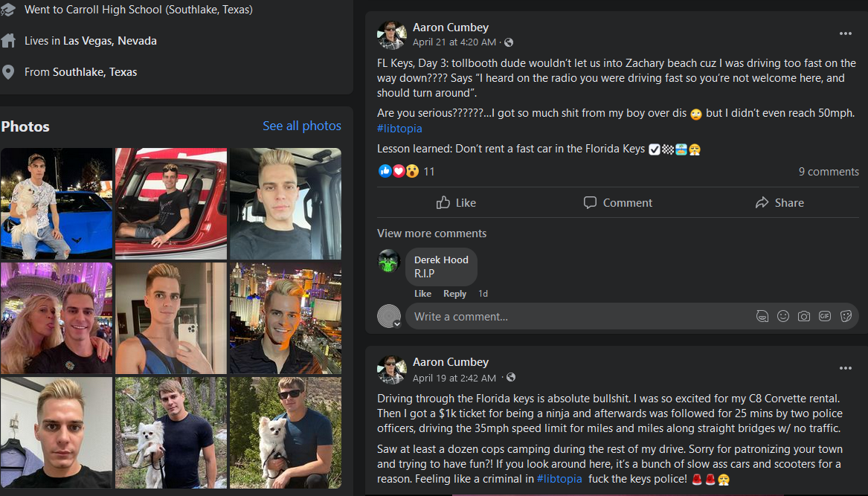The width and height of the screenshot is (868, 496).
Task: Expand View more comments
Action: coord(431,233)
